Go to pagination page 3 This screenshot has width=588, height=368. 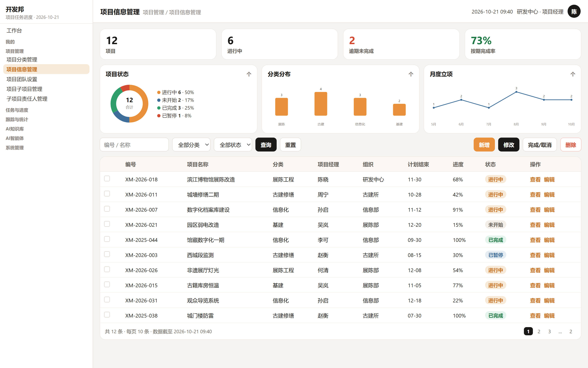click(x=549, y=331)
